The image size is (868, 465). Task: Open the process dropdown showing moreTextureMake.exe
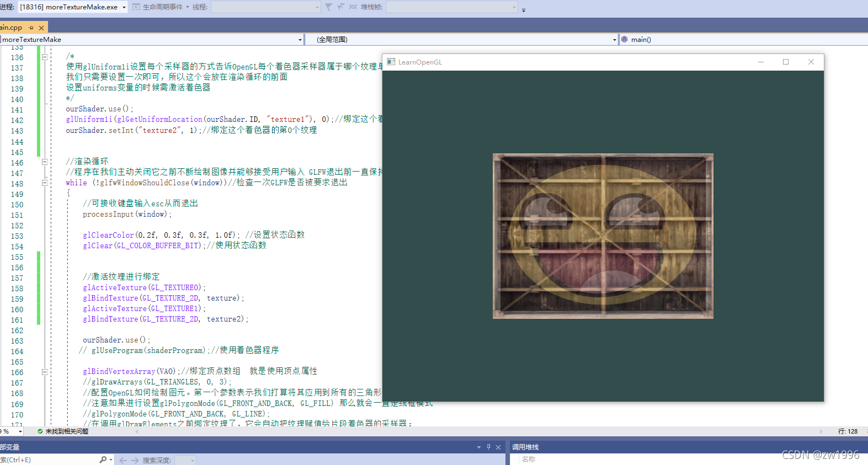[x=73, y=7]
